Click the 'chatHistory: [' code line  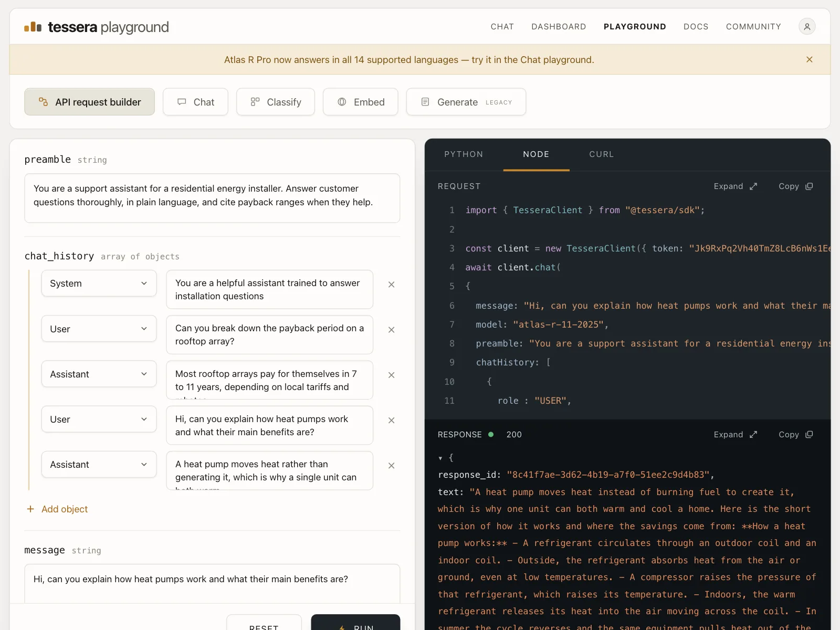(513, 362)
